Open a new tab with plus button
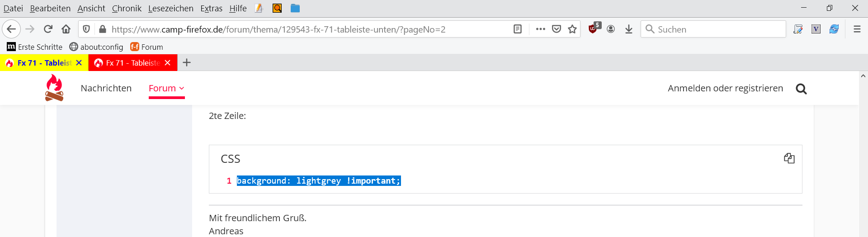This screenshot has width=868, height=237. click(187, 63)
